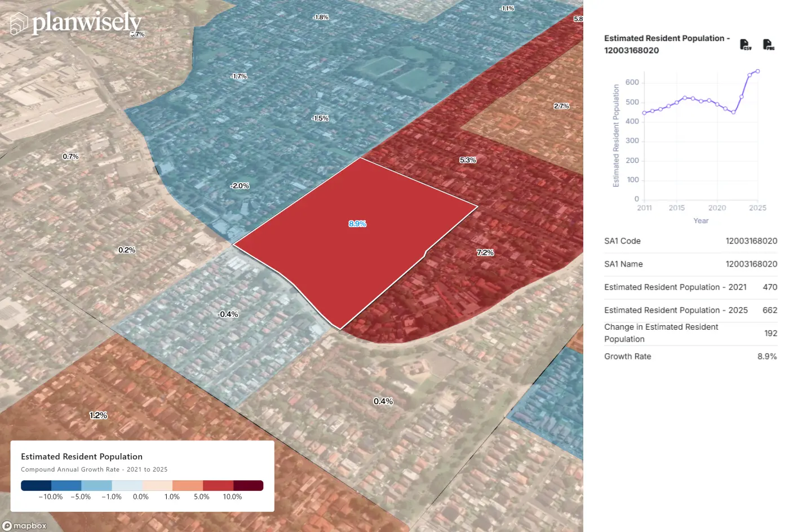Click the -1.5% map area label
Screen dimensions: 798x532
tap(320, 118)
